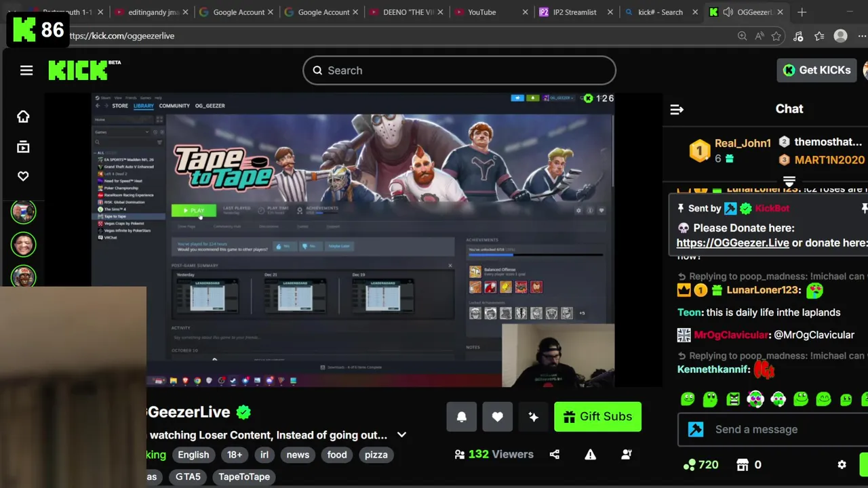Click the sparkle icon beside Gift Subs

534,417
